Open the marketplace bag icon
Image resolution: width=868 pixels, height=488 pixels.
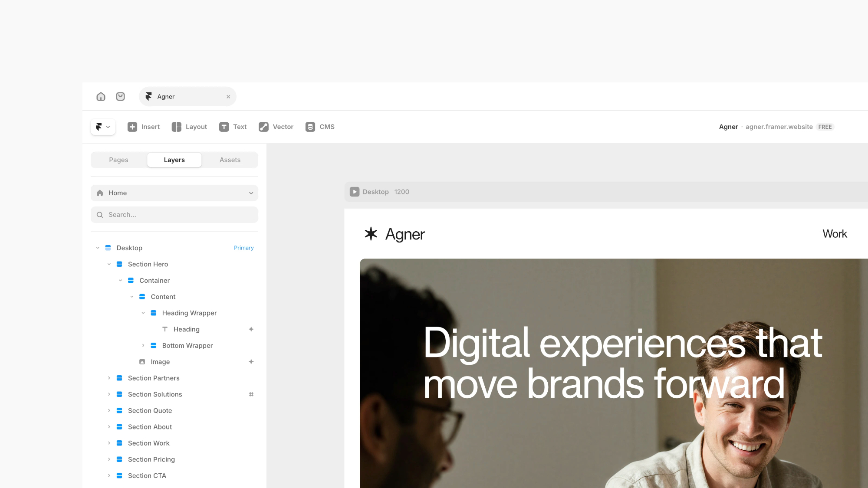[121, 96]
